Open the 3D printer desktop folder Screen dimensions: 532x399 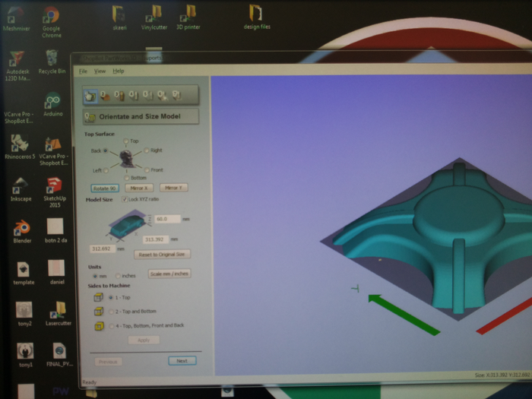click(188, 17)
